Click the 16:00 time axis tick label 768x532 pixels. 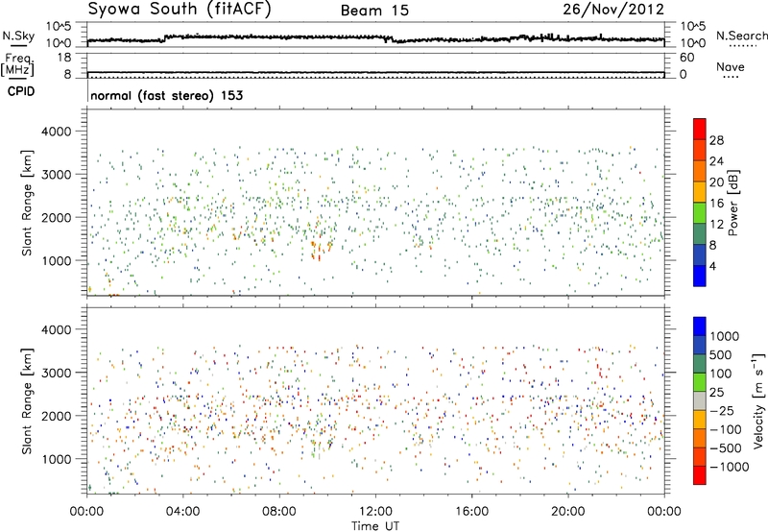click(x=471, y=512)
